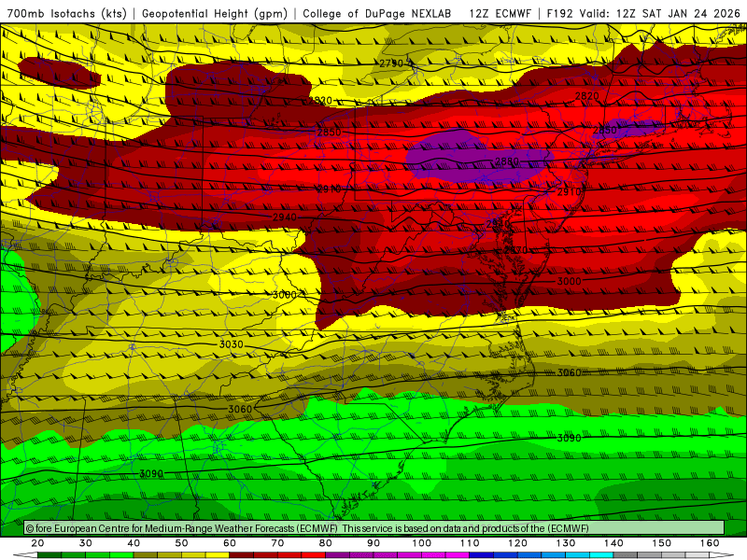Viewport: 747px width, 560px height.
Task: Click the legend value 60
Action: click(230, 543)
